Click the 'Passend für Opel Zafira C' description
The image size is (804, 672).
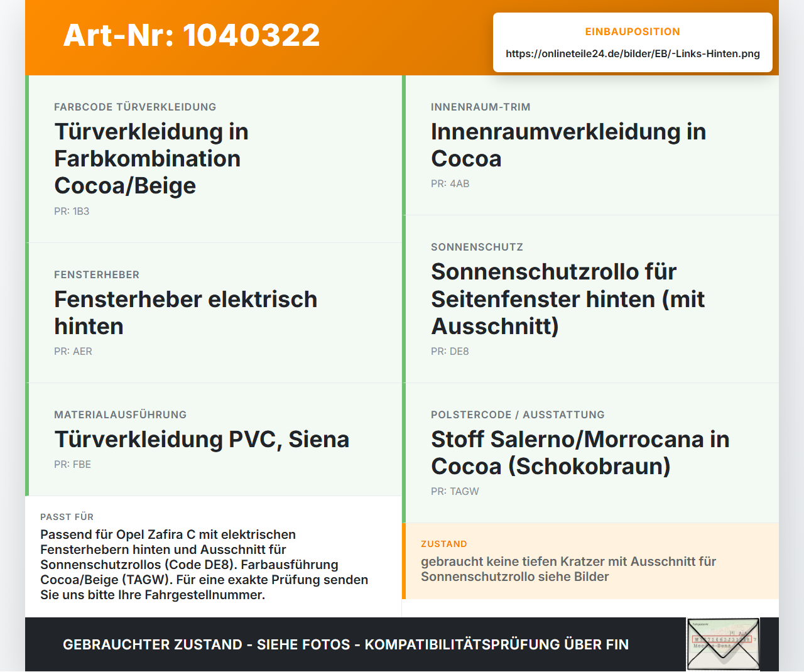point(204,565)
